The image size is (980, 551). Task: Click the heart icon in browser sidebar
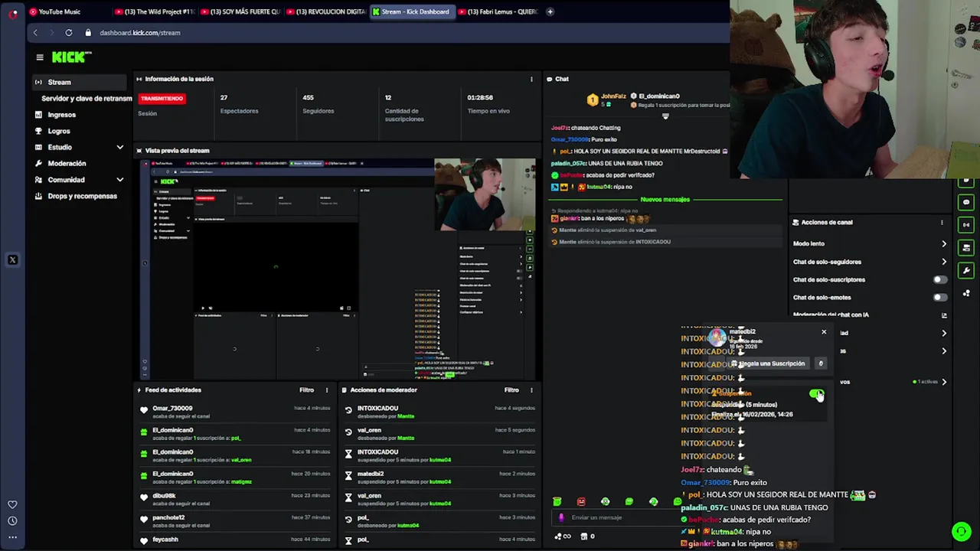[x=12, y=504]
